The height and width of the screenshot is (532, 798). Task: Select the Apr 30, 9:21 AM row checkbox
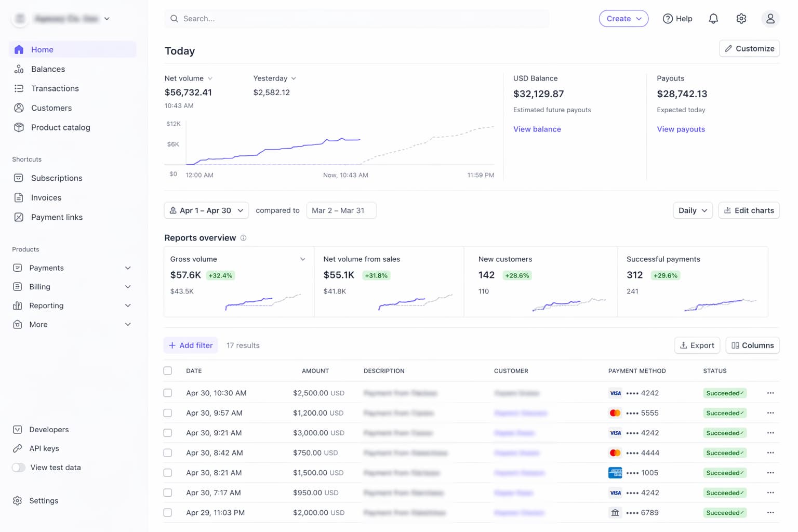[167, 433]
